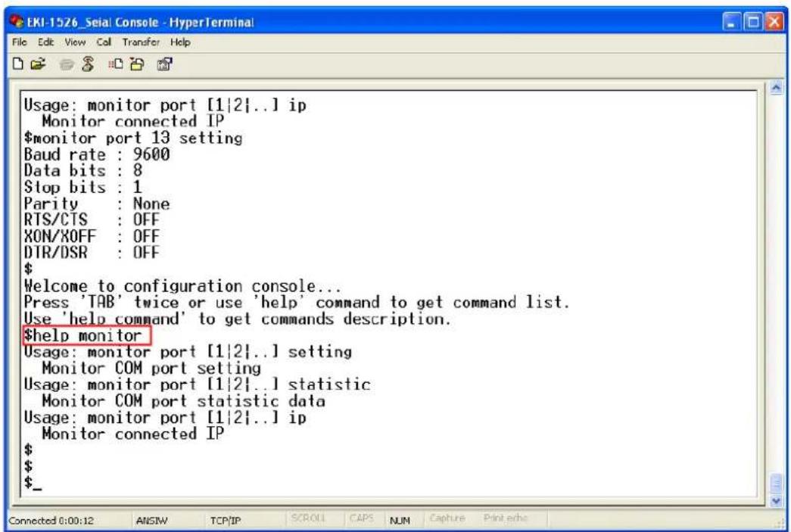Click the '$help monitor' command line
This screenshot has height=532, width=791.
pyautogui.click(x=83, y=335)
